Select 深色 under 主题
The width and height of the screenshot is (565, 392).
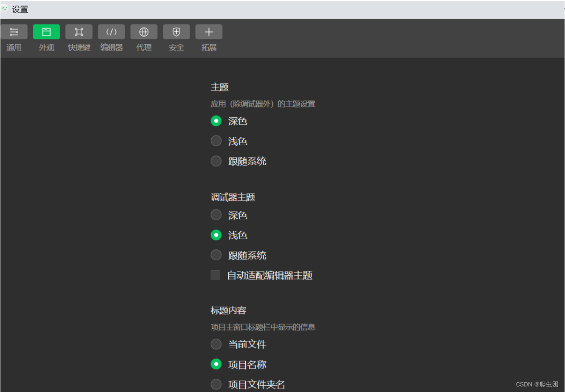click(216, 121)
